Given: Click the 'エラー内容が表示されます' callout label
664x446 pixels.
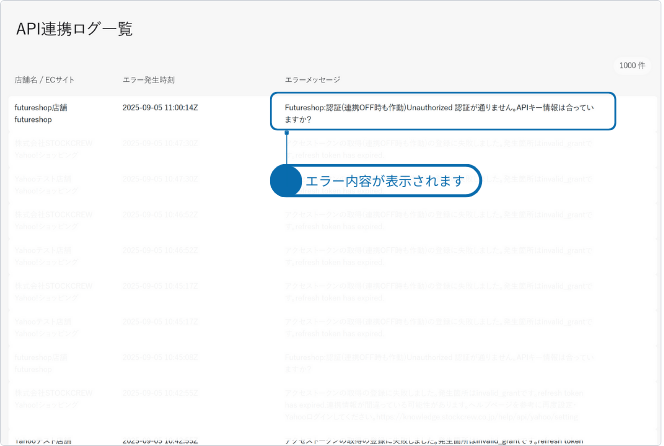Looking at the screenshot, I should [384, 181].
